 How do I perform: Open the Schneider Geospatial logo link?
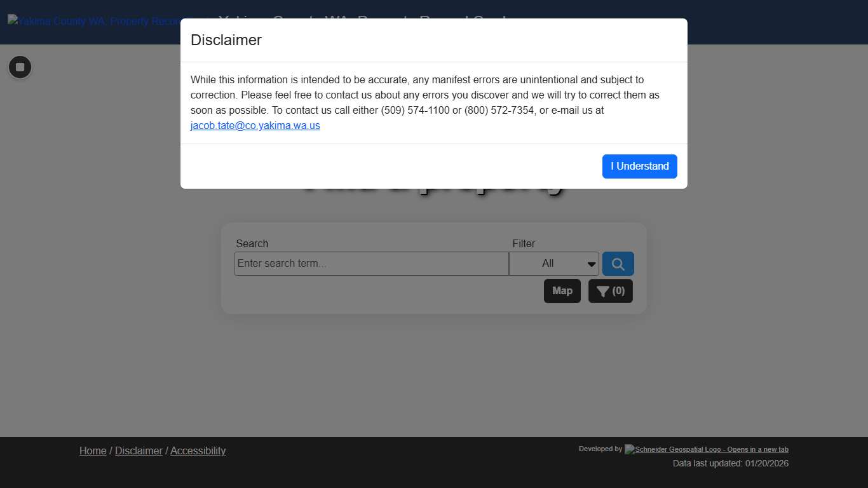coord(706,449)
